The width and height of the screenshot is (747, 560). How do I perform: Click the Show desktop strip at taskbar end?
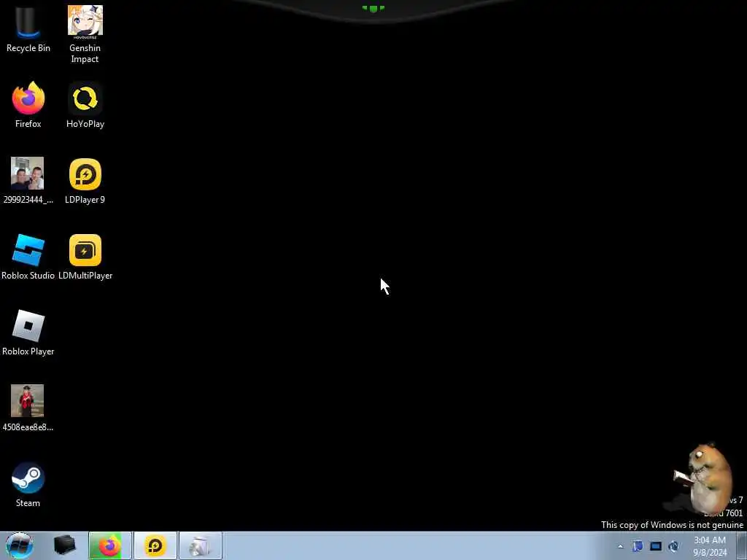pos(742,546)
